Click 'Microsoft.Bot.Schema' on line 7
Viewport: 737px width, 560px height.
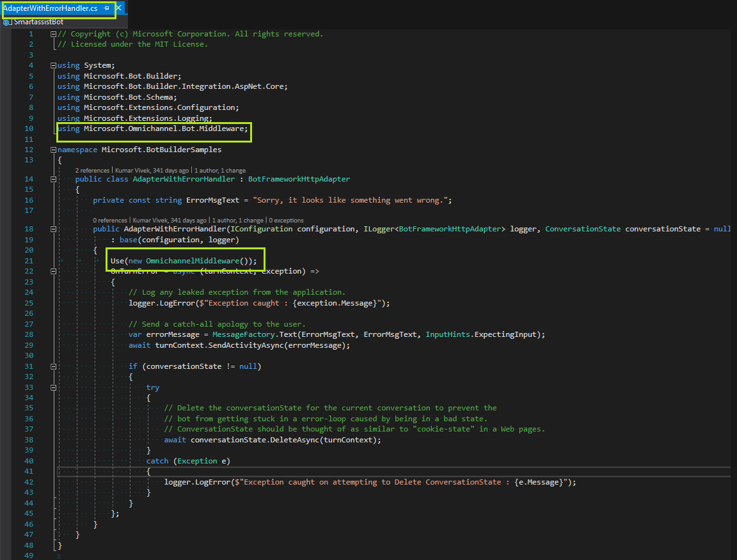[x=129, y=97]
